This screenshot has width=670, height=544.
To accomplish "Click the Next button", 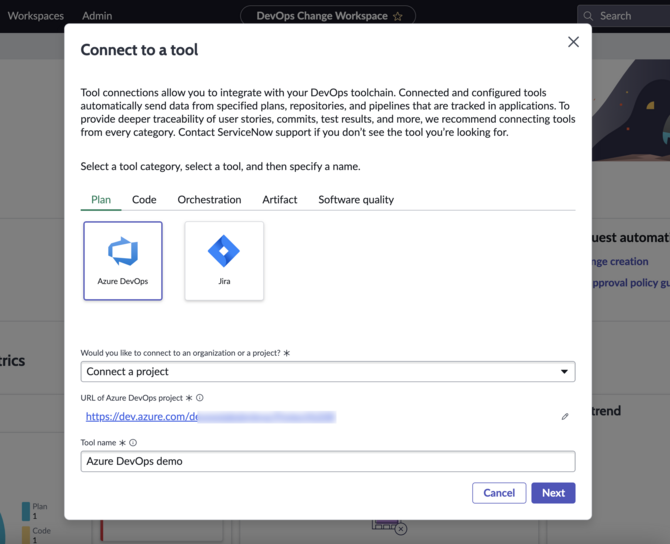I will point(553,493).
